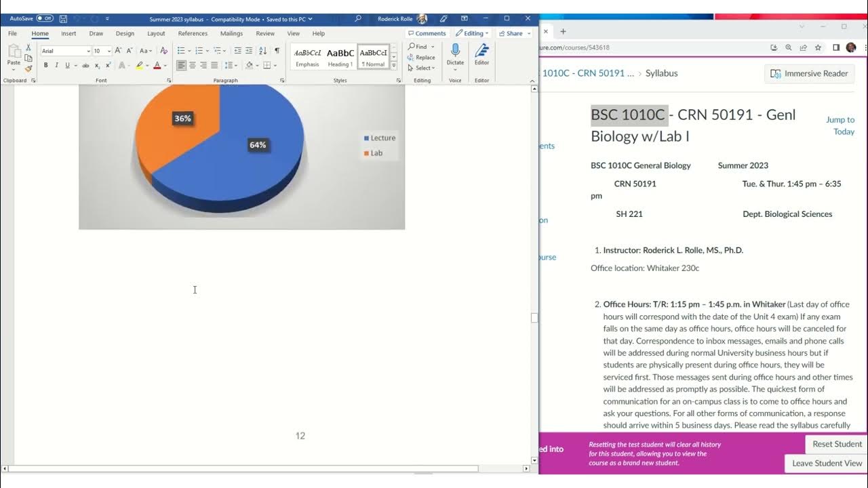Click the search magnifier in Word title bar
Viewport: 868px width, 488px height.
358,19
